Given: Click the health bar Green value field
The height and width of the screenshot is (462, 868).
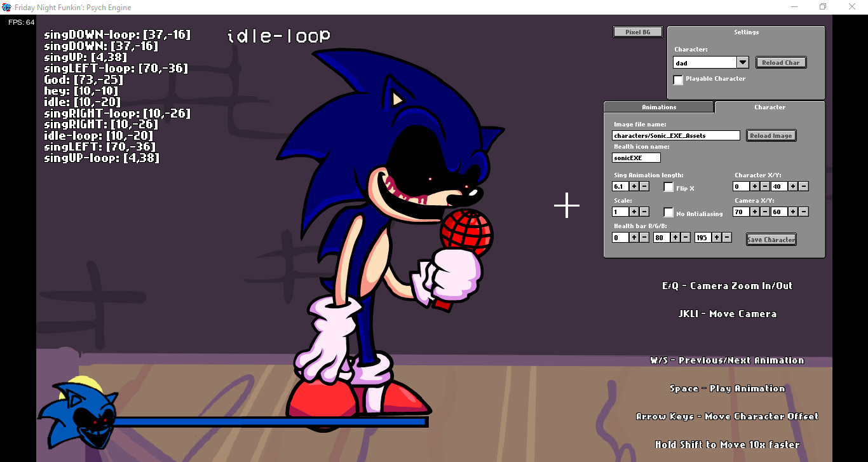Looking at the screenshot, I should click(x=661, y=237).
